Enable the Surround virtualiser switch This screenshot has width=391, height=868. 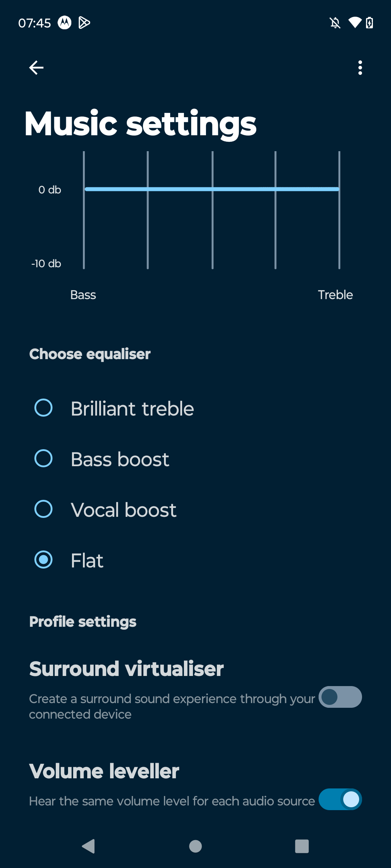340,697
